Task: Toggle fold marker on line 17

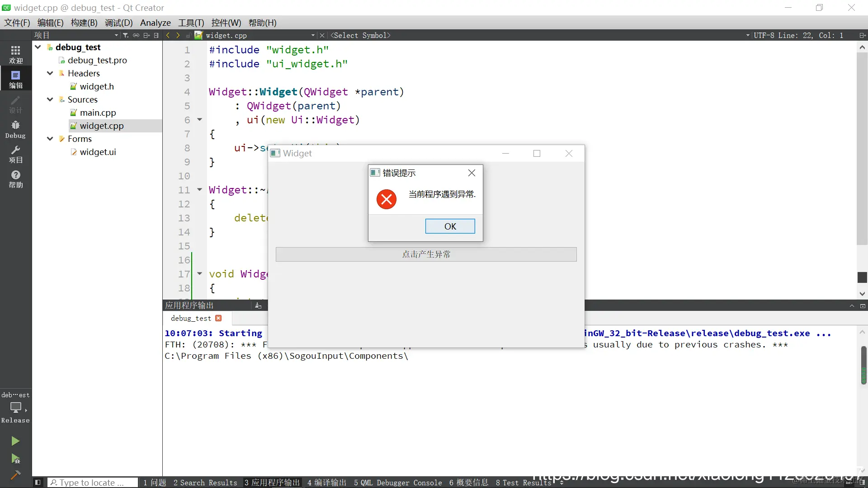Action: coord(199,273)
